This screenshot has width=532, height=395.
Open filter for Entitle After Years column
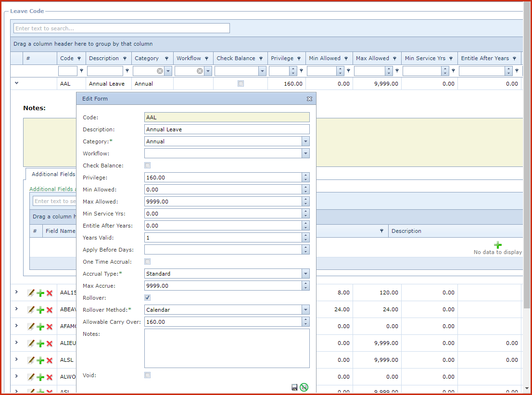tap(514, 58)
